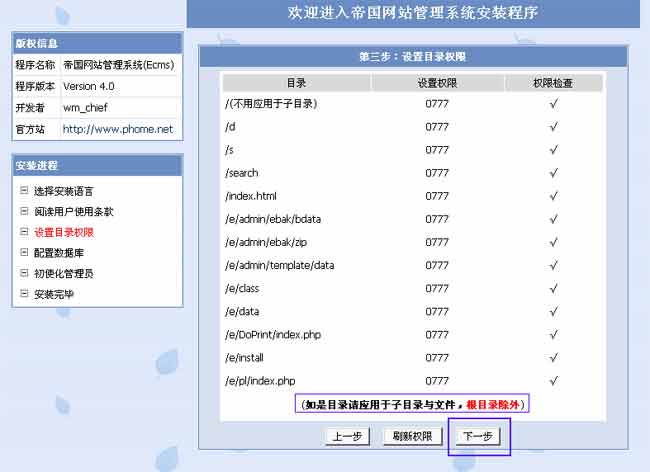Click the square icon beside 选择安装语言
Viewport: 650px width, 472px height.
[x=24, y=190]
